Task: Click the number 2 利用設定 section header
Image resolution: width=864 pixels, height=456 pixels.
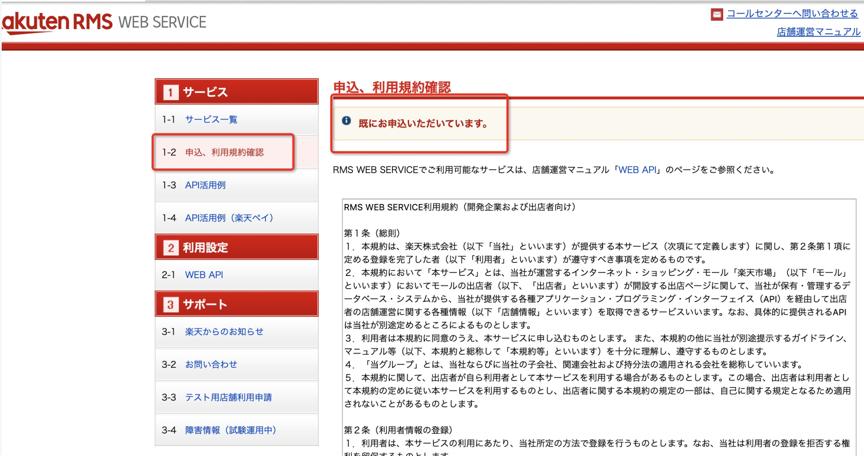Action: pyautogui.click(x=236, y=247)
